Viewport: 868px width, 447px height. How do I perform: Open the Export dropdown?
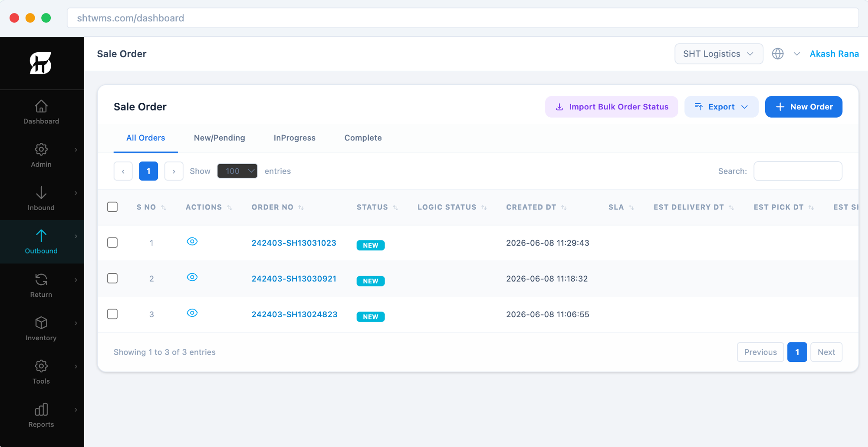coord(721,107)
